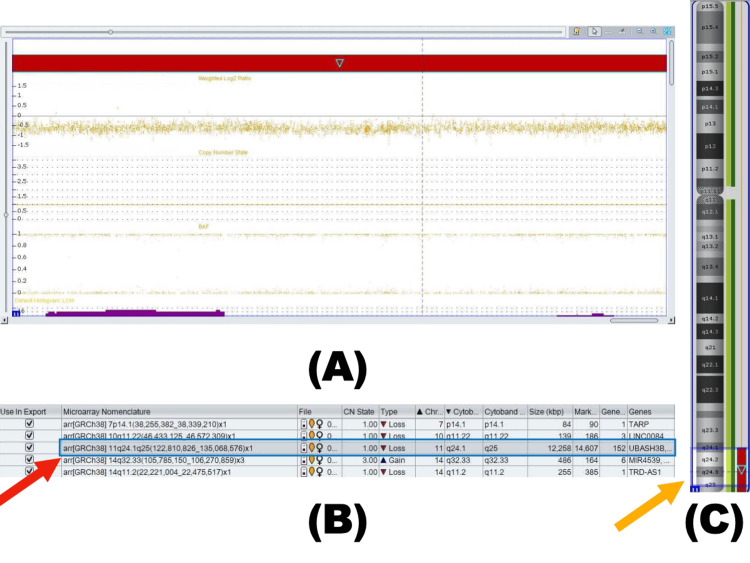This screenshot has width=750, height=563.
Task: Click the female symbol icon in 7p14.1 row
Action: 320,424
